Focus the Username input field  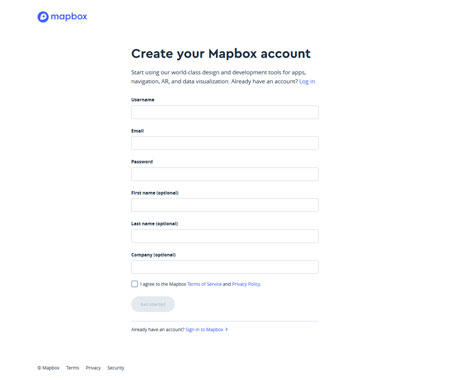tap(225, 112)
